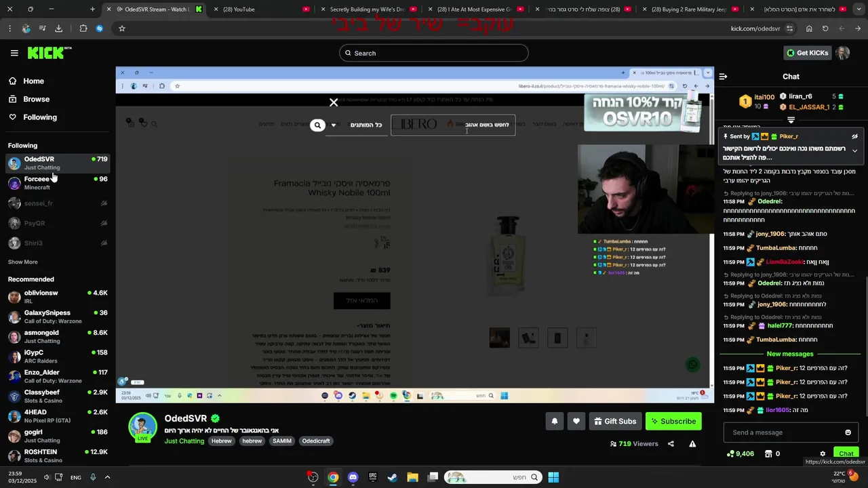This screenshot has width=868, height=488.
Task: Share the stream via share icon
Action: 671,444
